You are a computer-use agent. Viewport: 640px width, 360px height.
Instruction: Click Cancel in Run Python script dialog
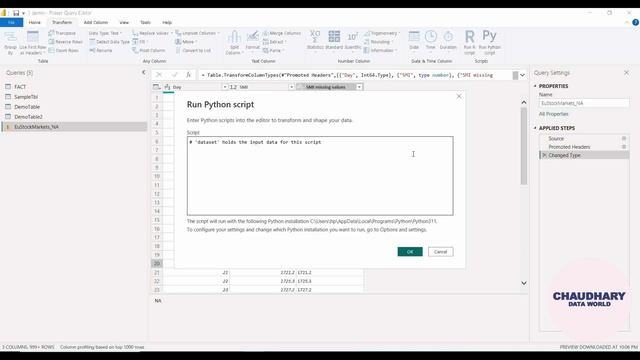(x=440, y=252)
